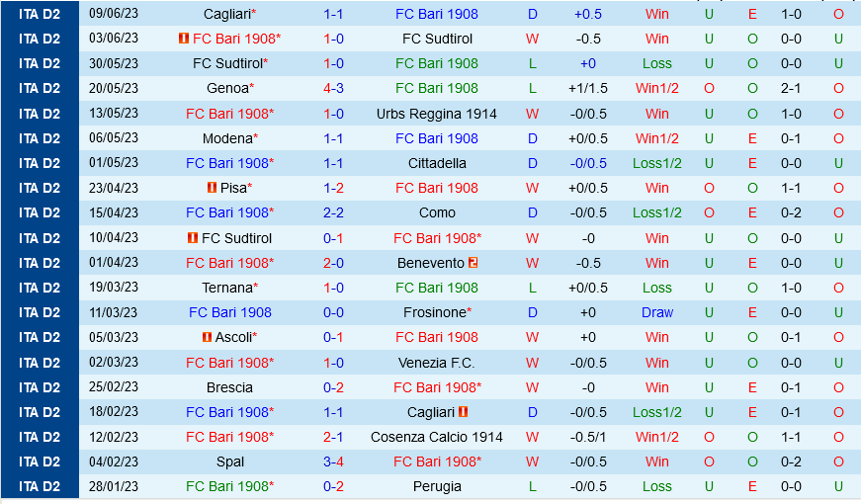Viewport: 861px width, 504px height.
Task: Click red card icon in 10/04/23 row
Action: (193, 238)
